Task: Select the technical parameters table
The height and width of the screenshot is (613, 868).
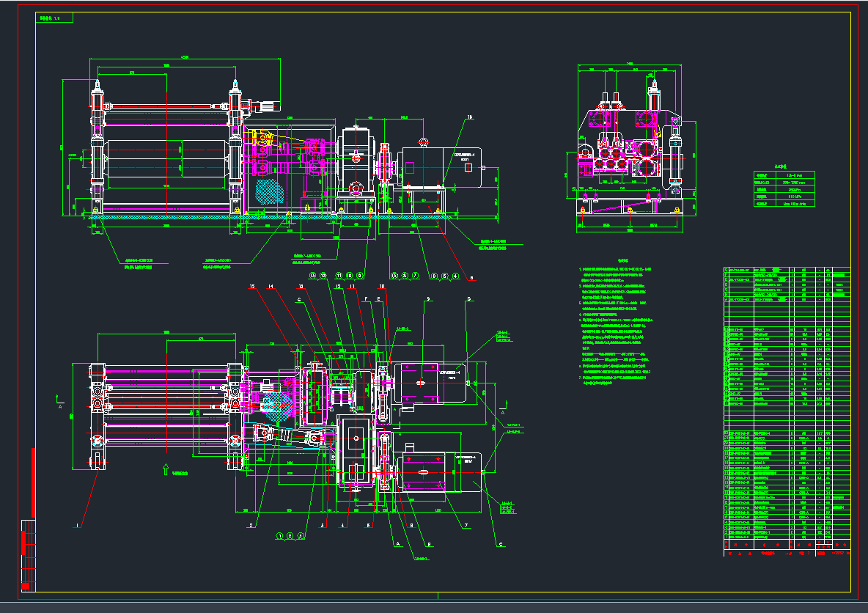Action: 783,190
